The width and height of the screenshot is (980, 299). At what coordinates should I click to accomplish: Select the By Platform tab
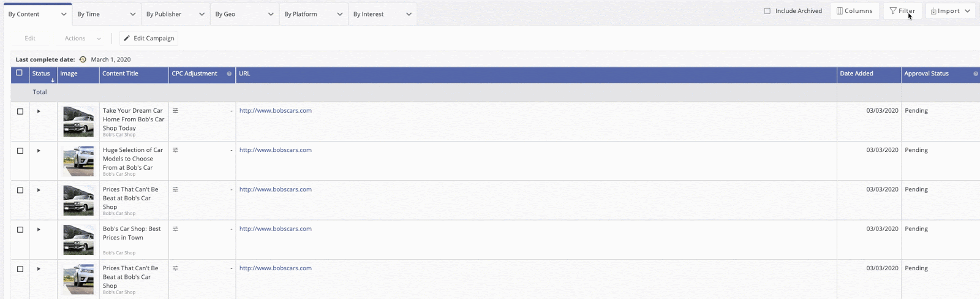tap(313, 14)
